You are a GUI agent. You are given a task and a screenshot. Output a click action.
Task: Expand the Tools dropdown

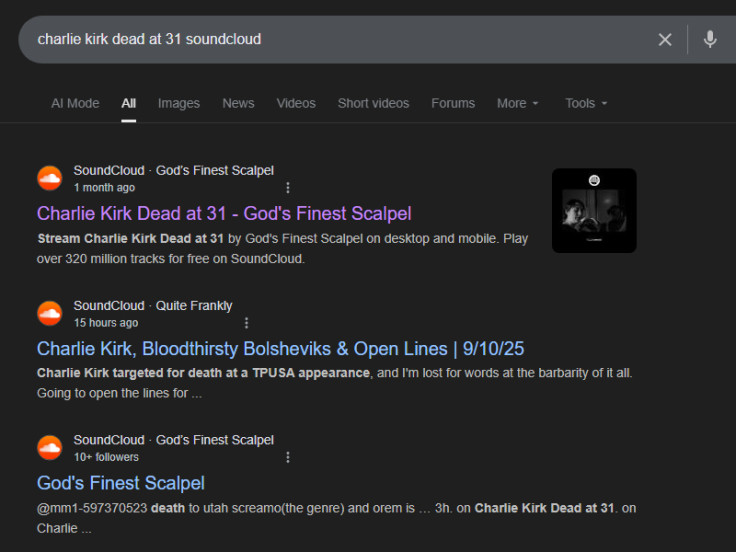pyautogui.click(x=586, y=103)
